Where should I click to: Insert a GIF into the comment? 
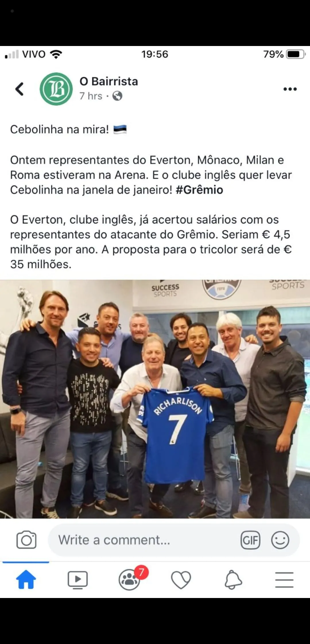pyautogui.click(x=250, y=540)
